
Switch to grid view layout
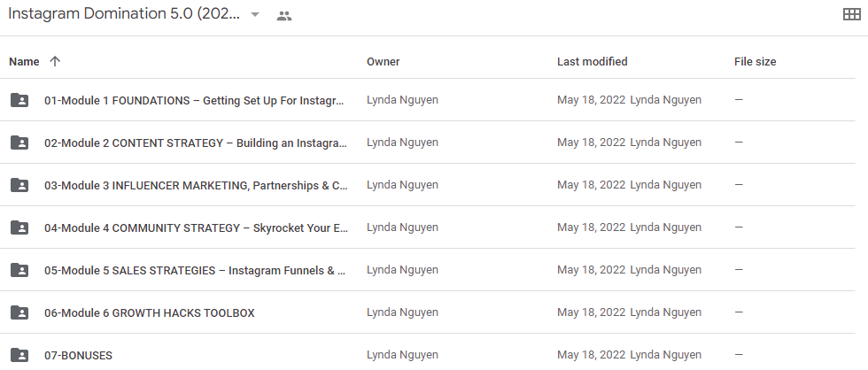[x=851, y=15]
